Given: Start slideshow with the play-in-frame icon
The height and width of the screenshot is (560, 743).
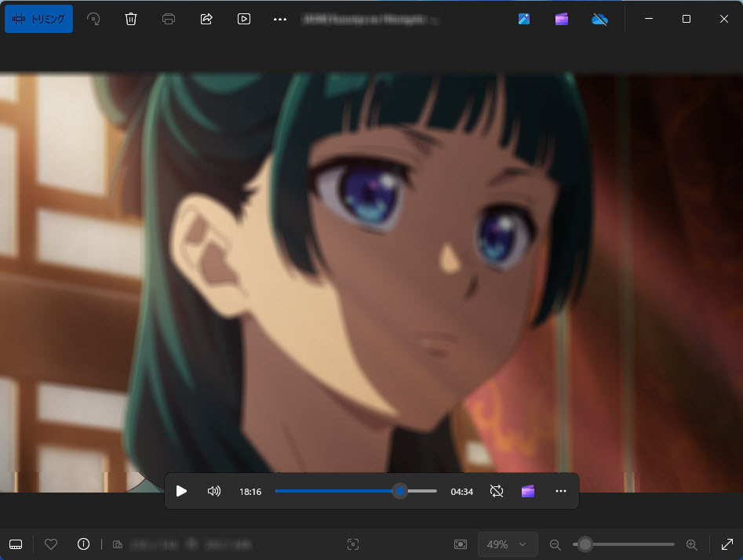Looking at the screenshot, I should click(244, 19).
